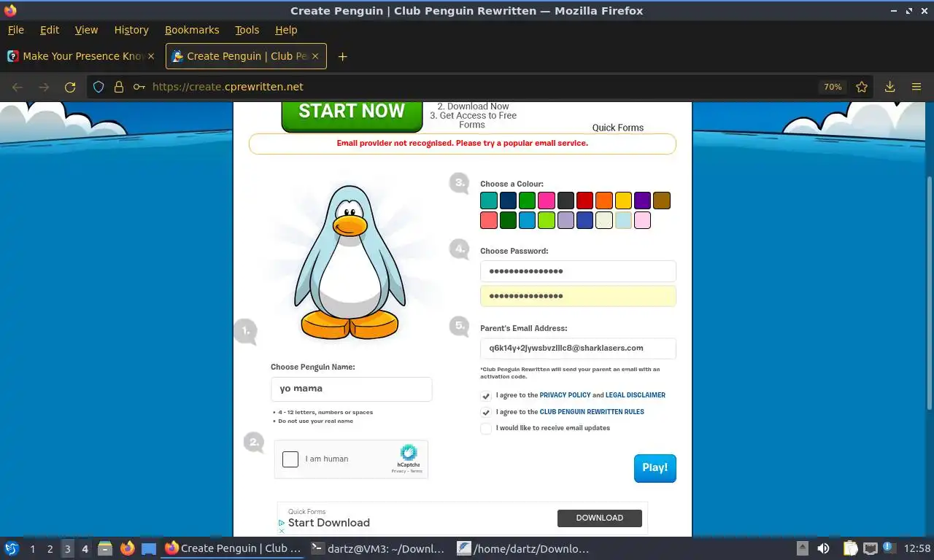Click the hCaptcha logo
The width and height of the screenshot is (934, 560).
[409, 453]
